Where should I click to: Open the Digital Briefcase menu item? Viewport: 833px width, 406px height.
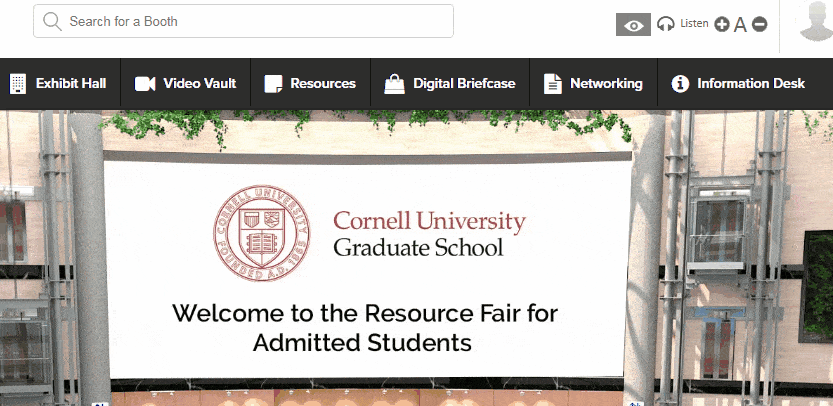click(464, 84)
